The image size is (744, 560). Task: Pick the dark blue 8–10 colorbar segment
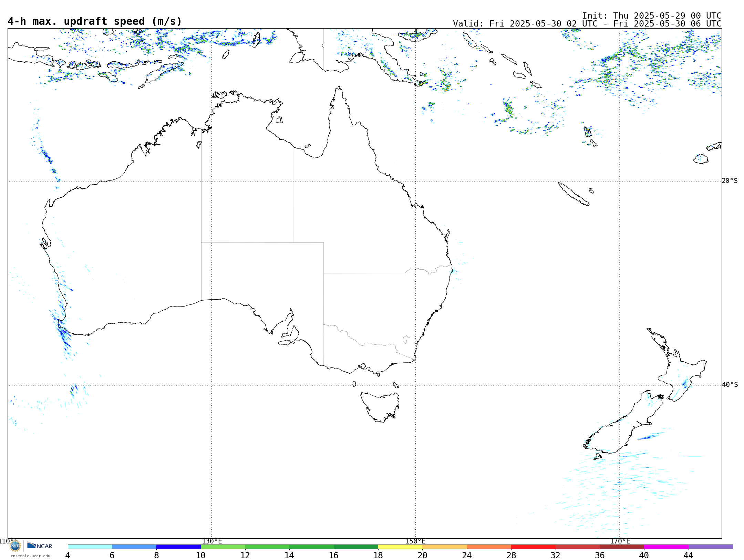coord(178,547)
